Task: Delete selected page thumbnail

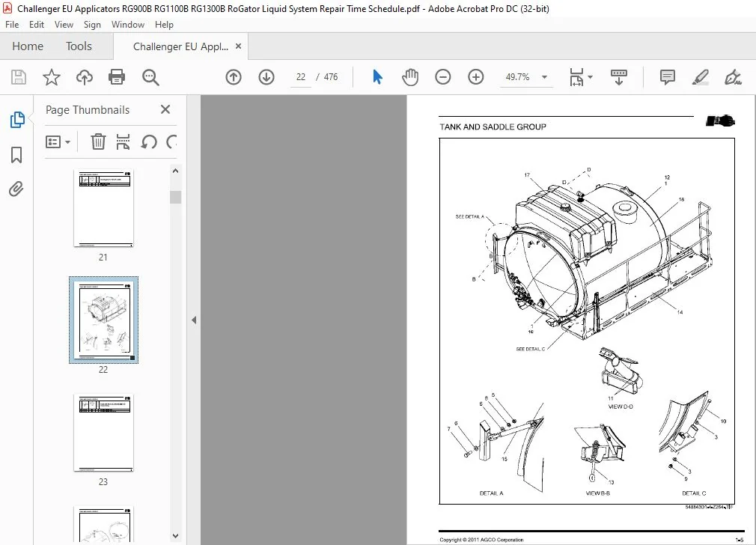Action: (x=98, y=141)
